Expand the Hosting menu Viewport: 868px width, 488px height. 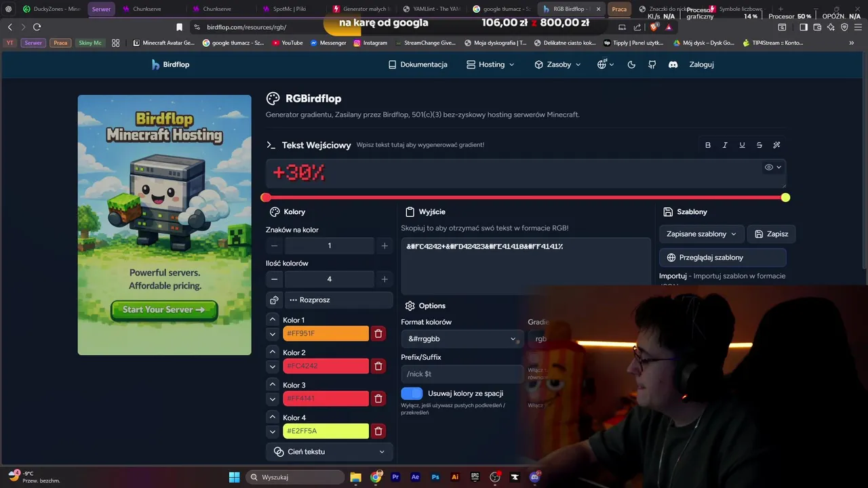[491, 64]
